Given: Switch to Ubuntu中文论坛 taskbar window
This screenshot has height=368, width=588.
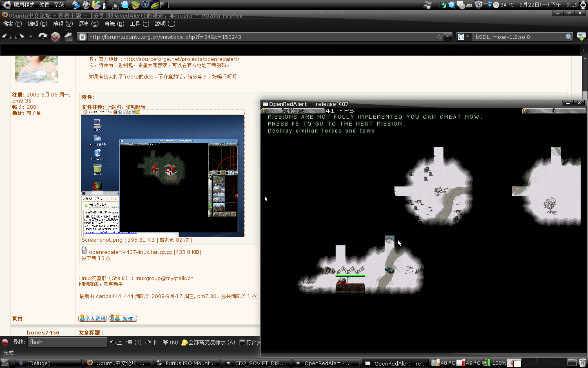Looking at the screenshot, I should [118, 363].
